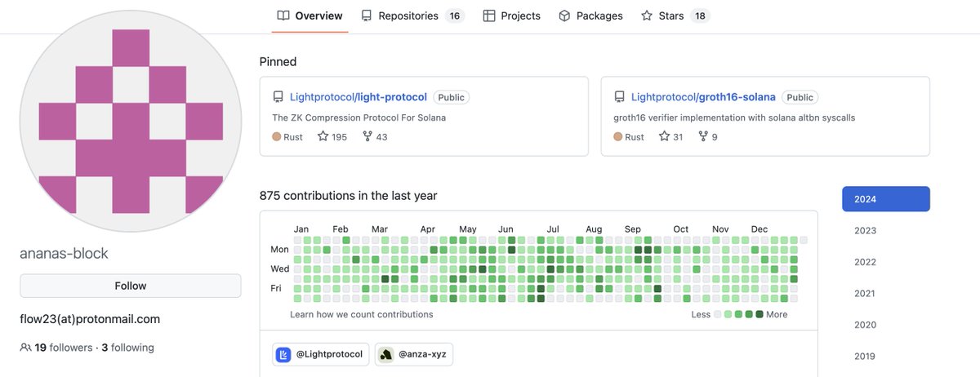The width and height of the screenshot is (980, 377).
Task: Click the Pinned section heading
Action: [278, 62]
